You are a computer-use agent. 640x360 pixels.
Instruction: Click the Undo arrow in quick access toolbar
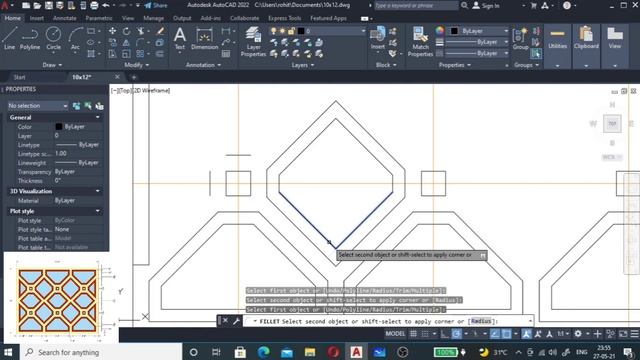[x=106, y=5]
